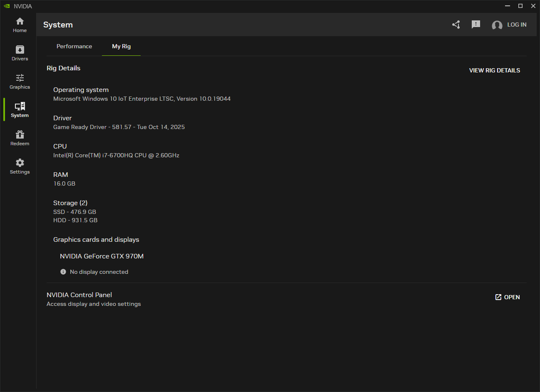Close the NVIDIA app window

pyautogui.click(x=533, y=6)
